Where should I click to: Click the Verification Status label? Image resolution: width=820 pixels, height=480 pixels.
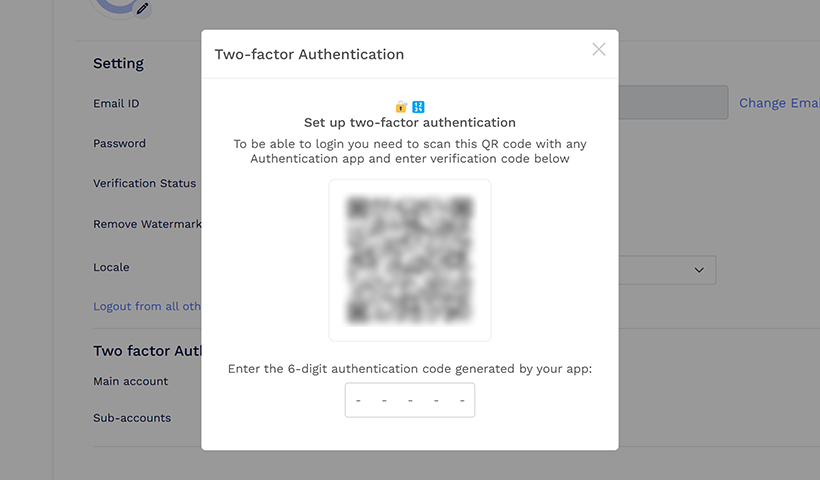click(x=144, y=183)
